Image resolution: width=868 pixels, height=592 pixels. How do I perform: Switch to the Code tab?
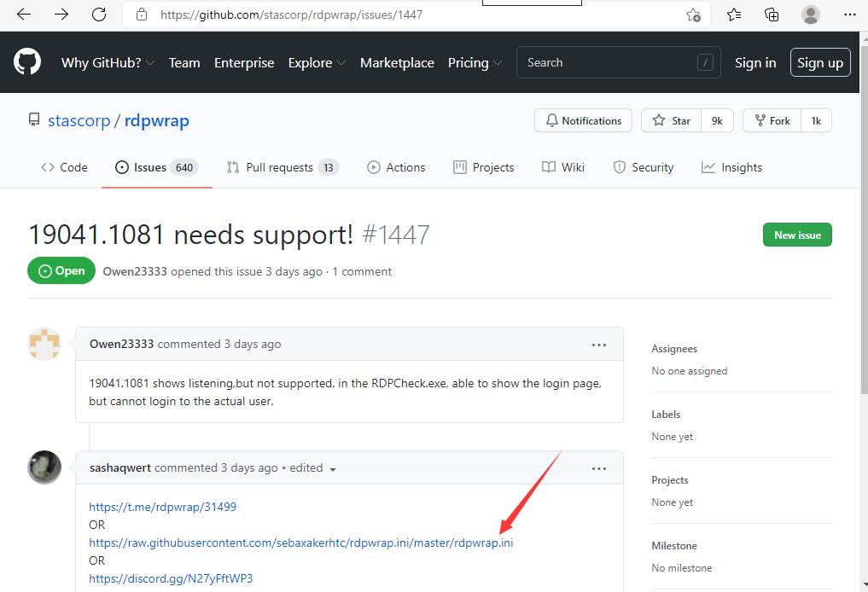click(x=64, y=167)
